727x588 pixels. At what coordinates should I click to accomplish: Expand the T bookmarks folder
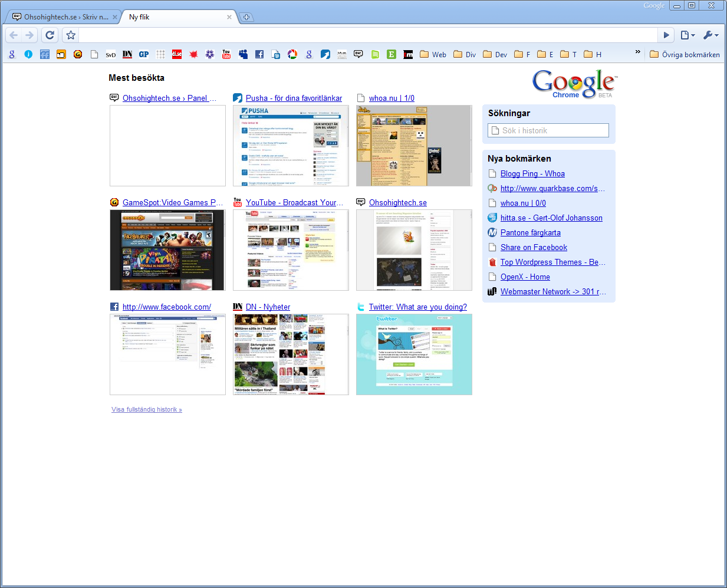click(x=569, y=54)
